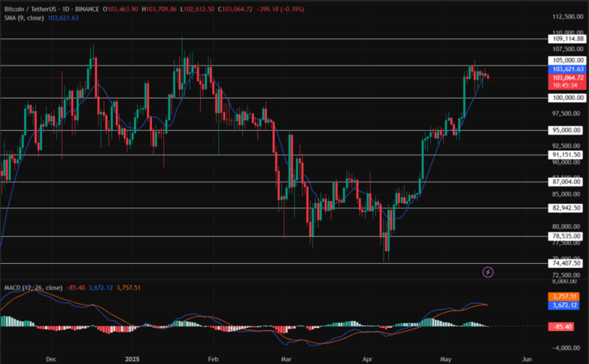This screenshot has width=589, height=364.
Task: Select the 82,942.50 price level label
Action: pyautogui.click(x=566, y=208)
